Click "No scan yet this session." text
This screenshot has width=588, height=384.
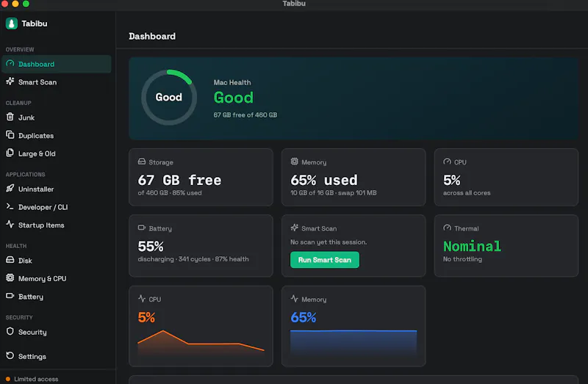329,242
